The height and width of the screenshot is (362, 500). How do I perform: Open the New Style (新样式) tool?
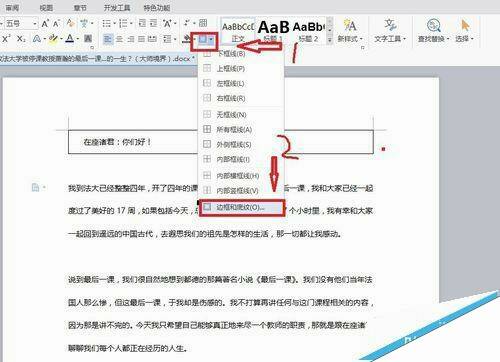[x=349, y=31]
